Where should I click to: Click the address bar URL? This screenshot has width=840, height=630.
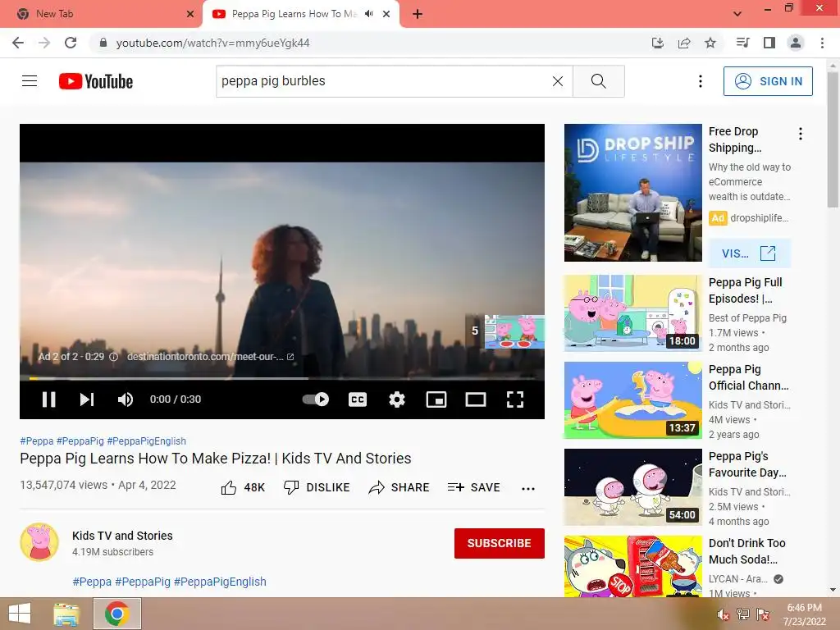[212, 43]
